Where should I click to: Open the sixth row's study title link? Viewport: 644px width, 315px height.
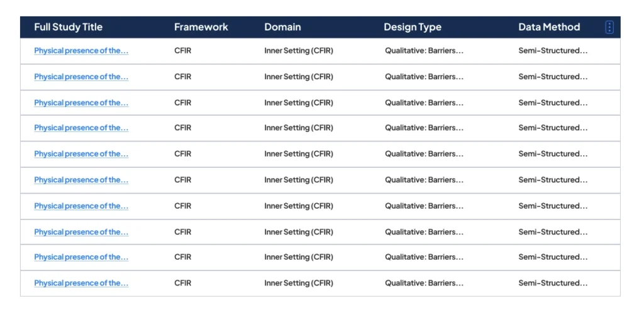(x=81, y=180)
